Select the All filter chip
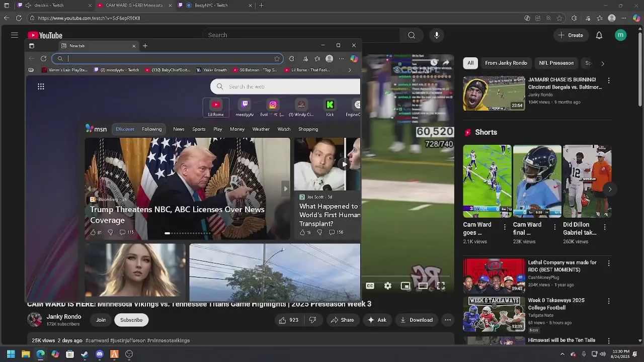The height and width of the screenshot is (362, 644). 470,63
